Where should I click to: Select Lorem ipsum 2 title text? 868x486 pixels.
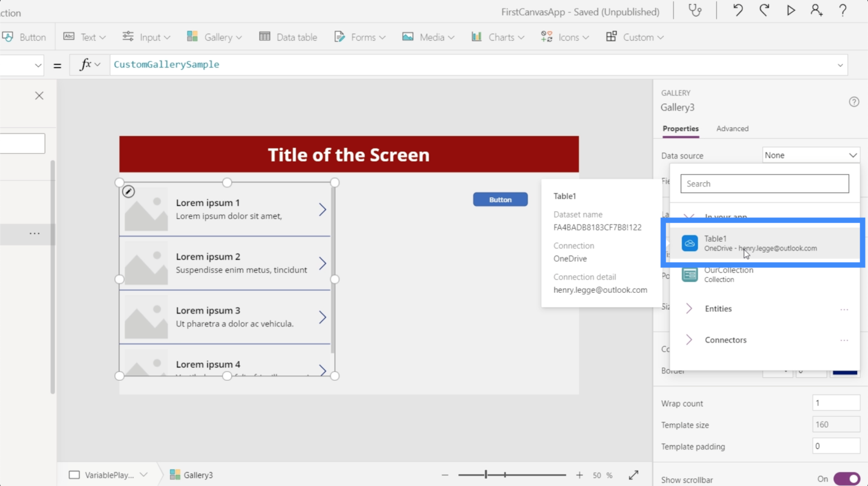coord(208,257)
